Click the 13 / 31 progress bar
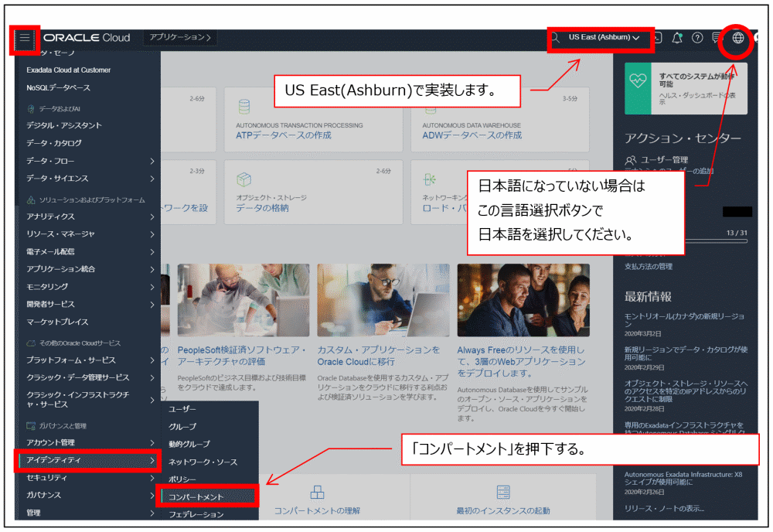The image size is (773, 532). 716,241
